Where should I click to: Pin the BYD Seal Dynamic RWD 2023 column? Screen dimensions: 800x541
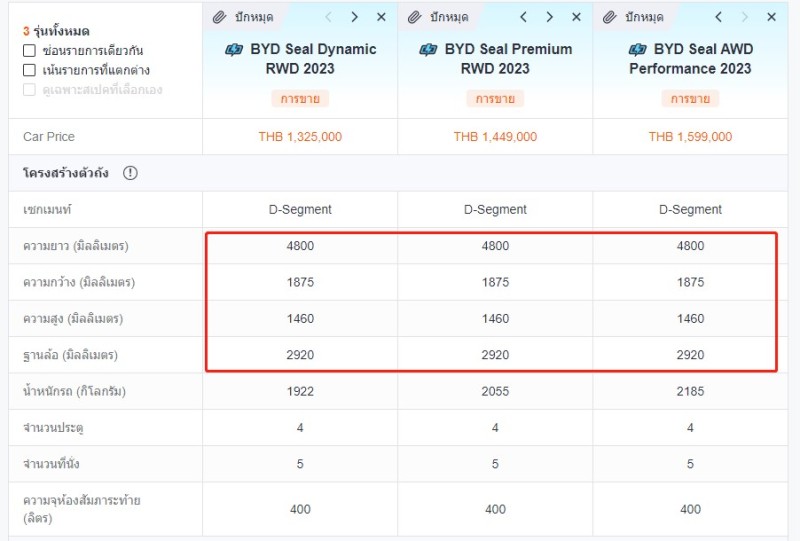coord(243,17)
